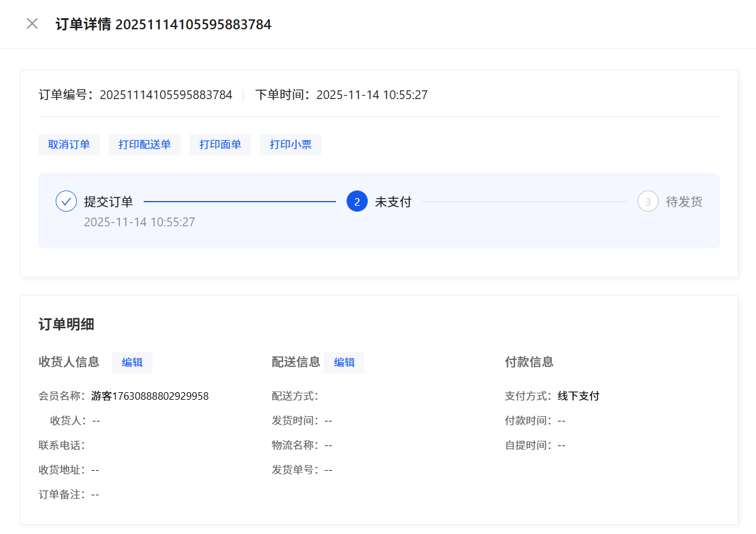
Task: Select the 待发货 step label
Action: [684, 202]
